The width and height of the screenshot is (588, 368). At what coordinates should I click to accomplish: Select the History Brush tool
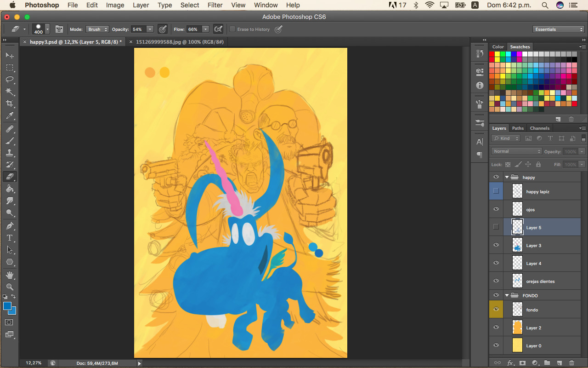(x=10, y=165)
